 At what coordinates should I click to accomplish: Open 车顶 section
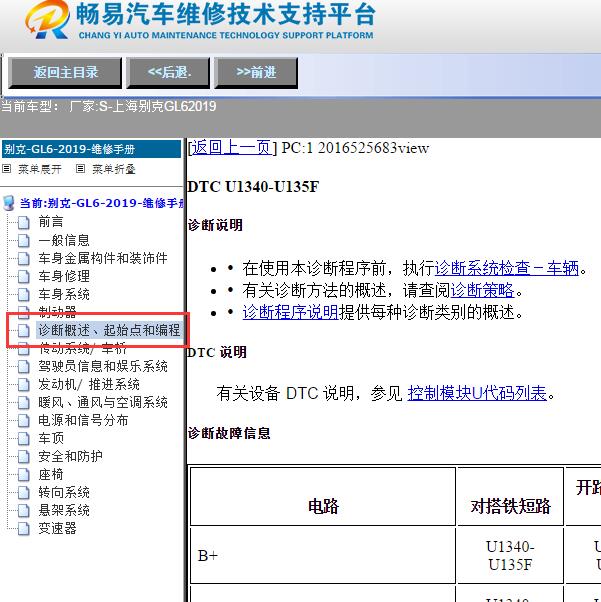pyautogui.click(x=51, y=439)
